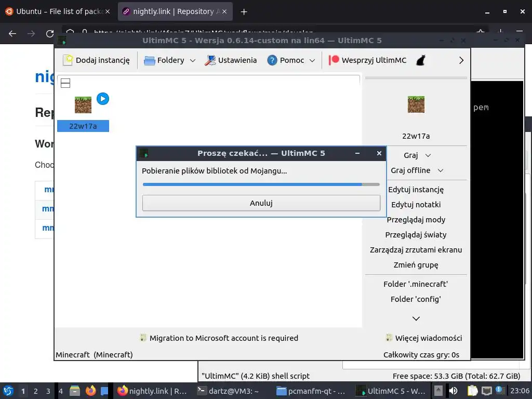
Task: Switch to workspace 3
Action: [48, 391]
